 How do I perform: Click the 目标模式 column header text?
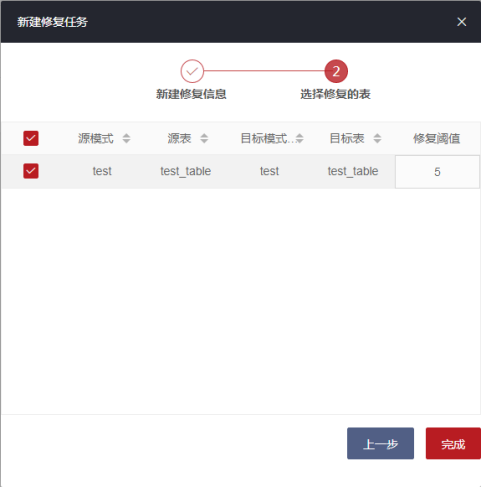pos(267,138)
